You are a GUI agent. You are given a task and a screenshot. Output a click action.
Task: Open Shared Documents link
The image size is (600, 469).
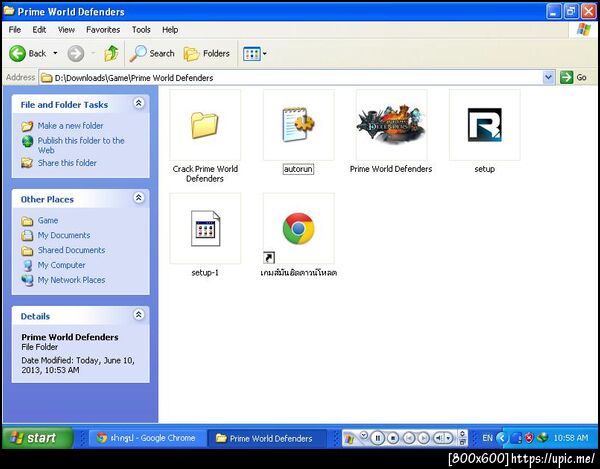coord(71,250)
